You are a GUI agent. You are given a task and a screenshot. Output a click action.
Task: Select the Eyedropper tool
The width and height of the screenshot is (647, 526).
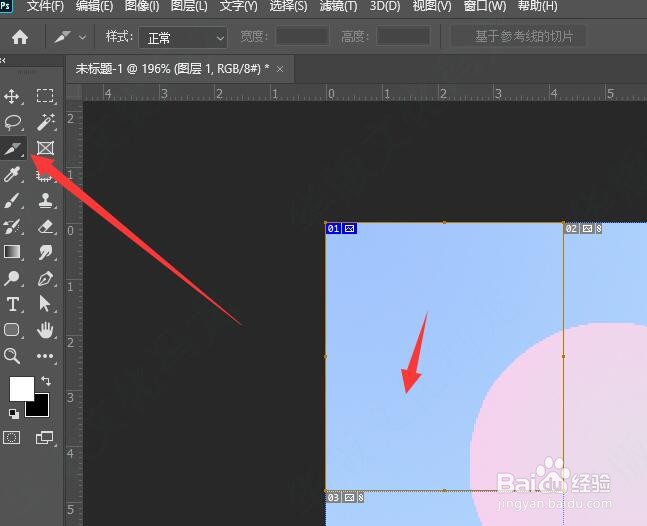12,174
